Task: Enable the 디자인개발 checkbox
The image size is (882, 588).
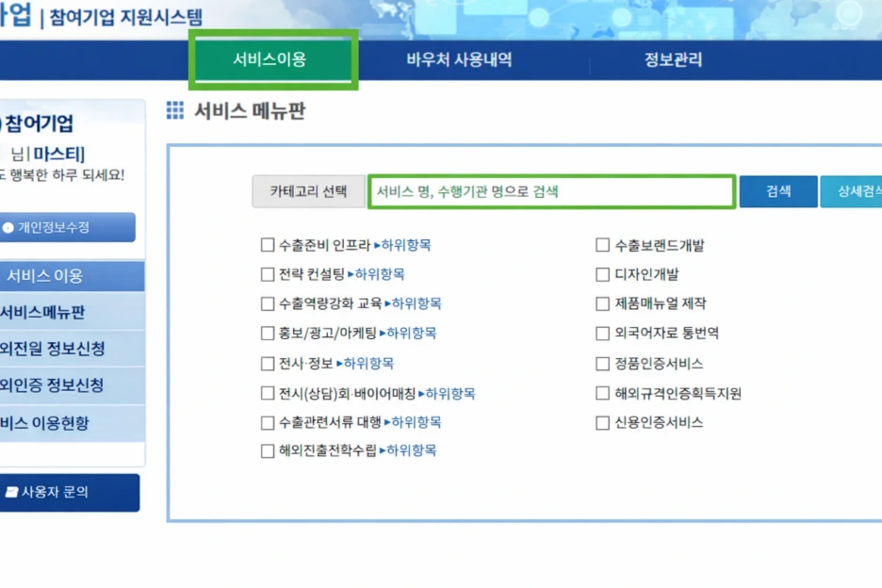Action: (601, 274)
